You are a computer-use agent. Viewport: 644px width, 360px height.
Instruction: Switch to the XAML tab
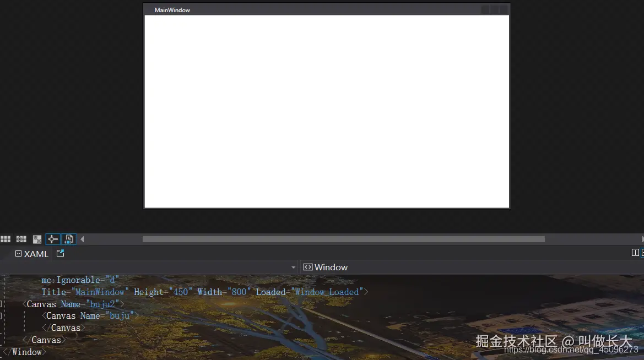click(x=31, y=254)
